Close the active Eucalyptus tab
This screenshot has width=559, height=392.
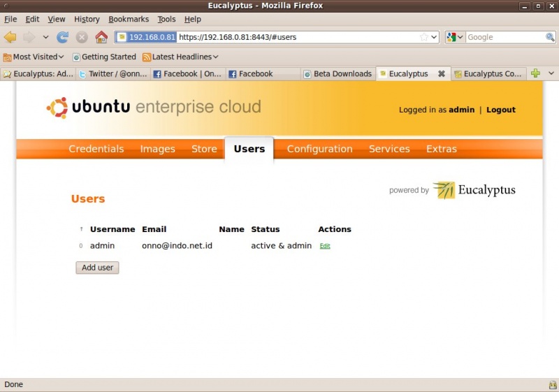(442, 73)
